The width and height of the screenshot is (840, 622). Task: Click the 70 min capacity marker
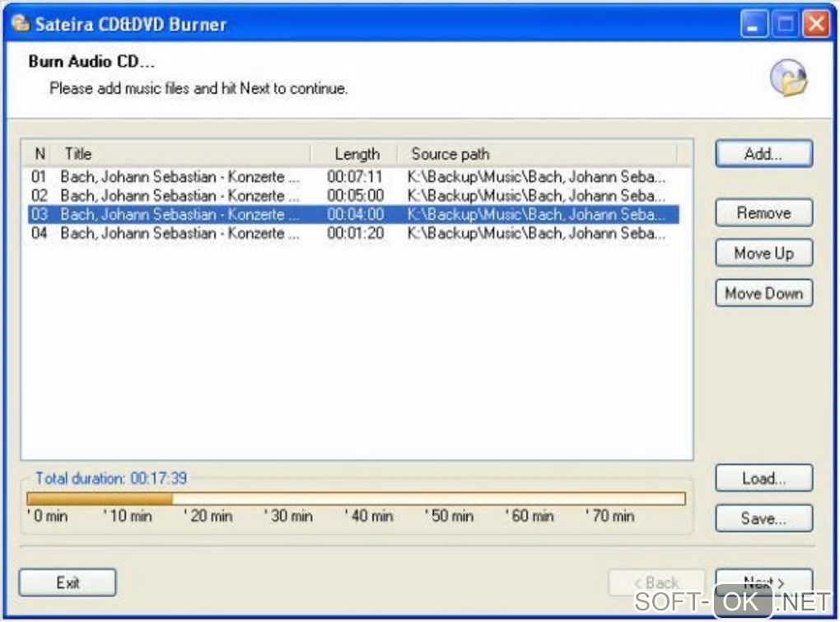[x=609, y=516]
